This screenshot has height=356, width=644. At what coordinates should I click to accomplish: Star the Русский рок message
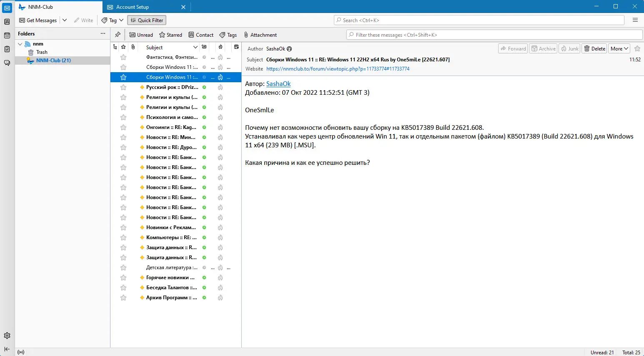(123, 87)
